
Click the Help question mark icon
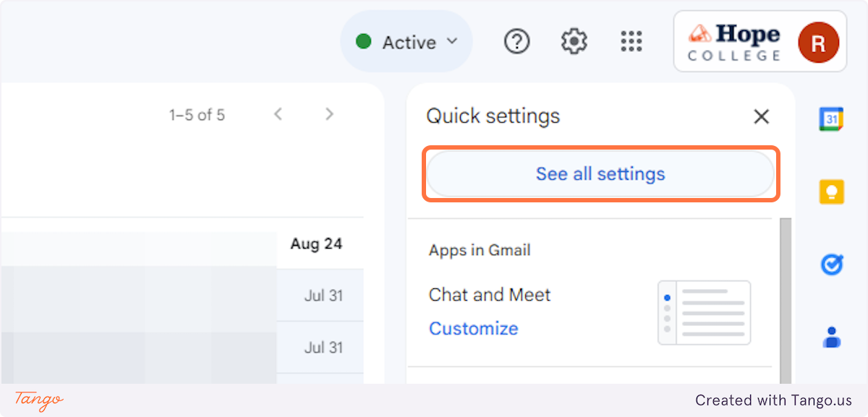pyautogui.click(x=516, y=42)
